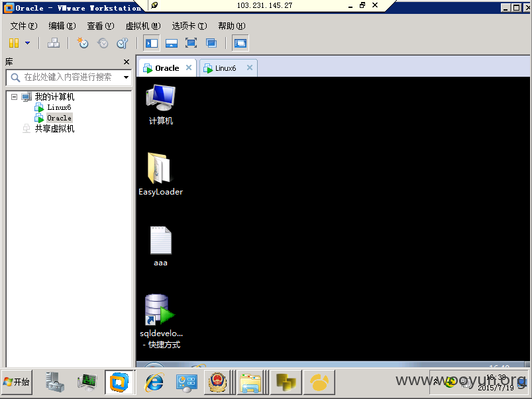Open the 帮助(H) menu
532x399 pixels.
click(232, 26)
